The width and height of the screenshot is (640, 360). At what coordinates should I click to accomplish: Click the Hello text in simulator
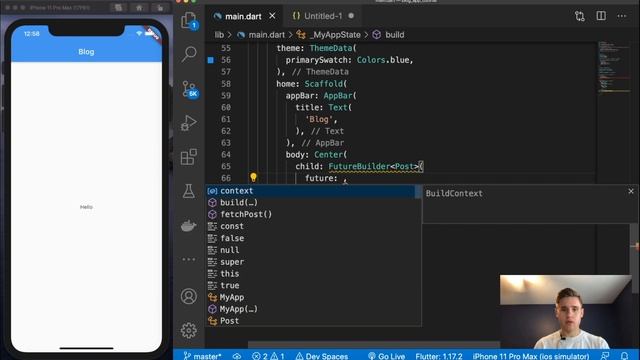pyautogui.click(x=86, y=207)
